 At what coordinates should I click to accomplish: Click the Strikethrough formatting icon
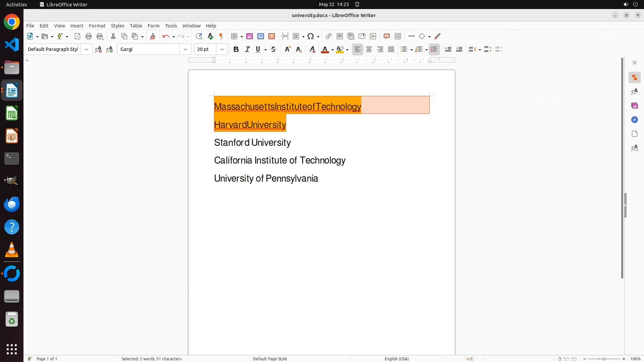[273, 50]
